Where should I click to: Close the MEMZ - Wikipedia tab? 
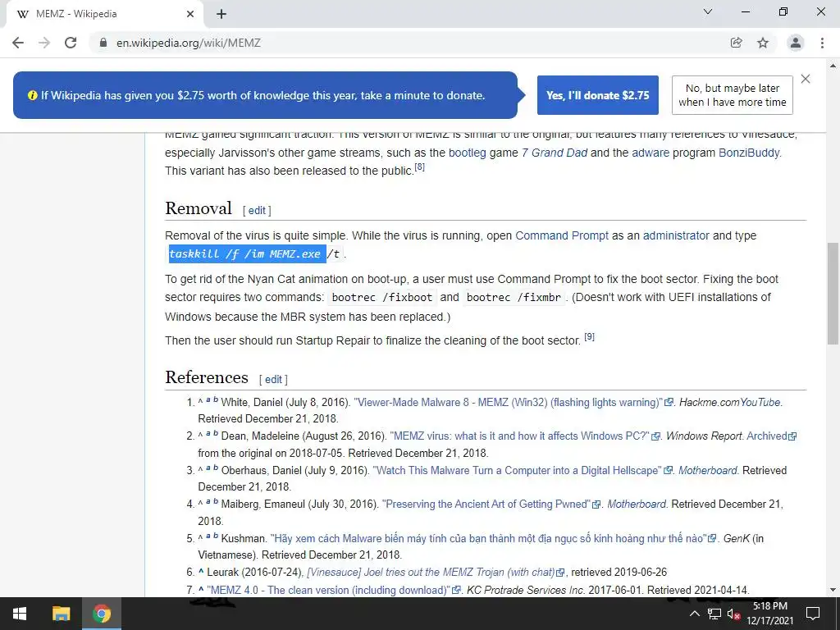[x=190, y=14]
